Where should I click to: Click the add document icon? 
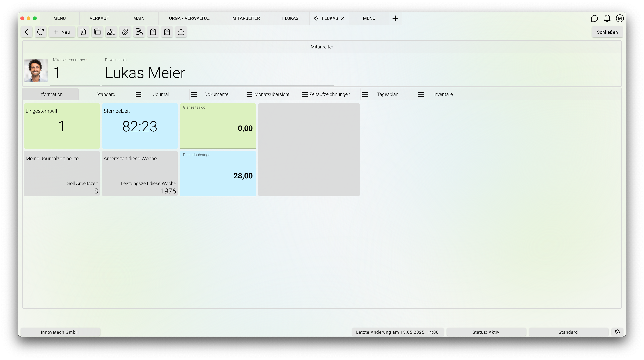click(x=139, y=32)
